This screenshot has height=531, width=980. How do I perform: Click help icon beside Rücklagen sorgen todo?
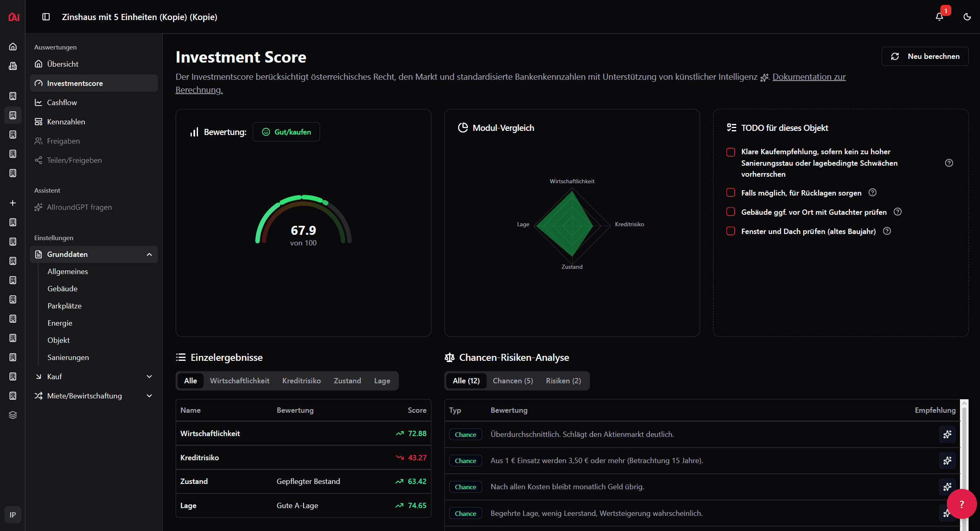tap(872, 193)
